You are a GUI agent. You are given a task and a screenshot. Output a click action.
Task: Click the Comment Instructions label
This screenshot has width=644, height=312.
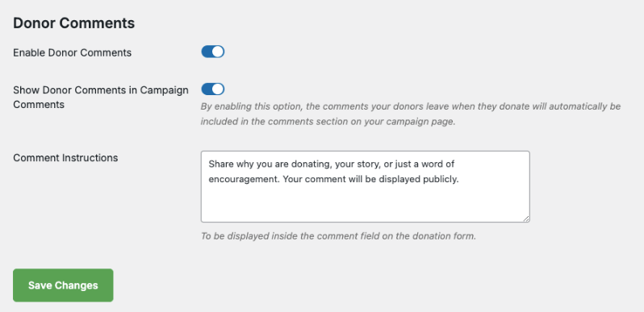click(65, 158)
